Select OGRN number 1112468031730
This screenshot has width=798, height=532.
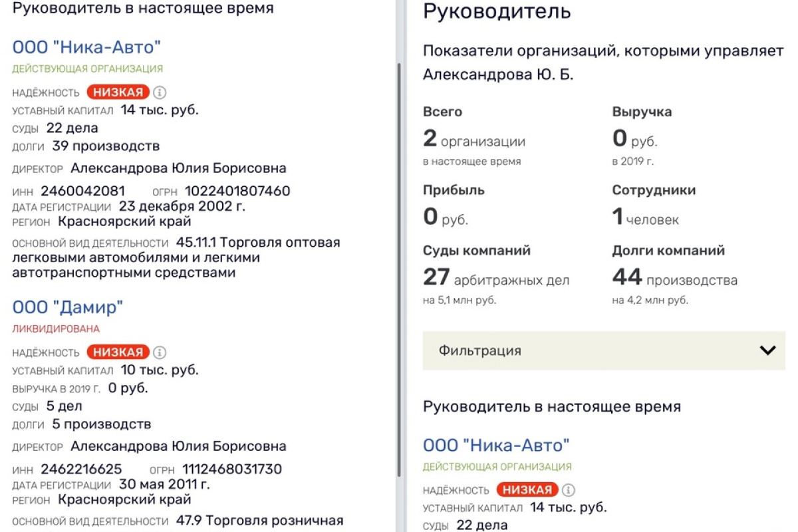(x=233, y=469)
